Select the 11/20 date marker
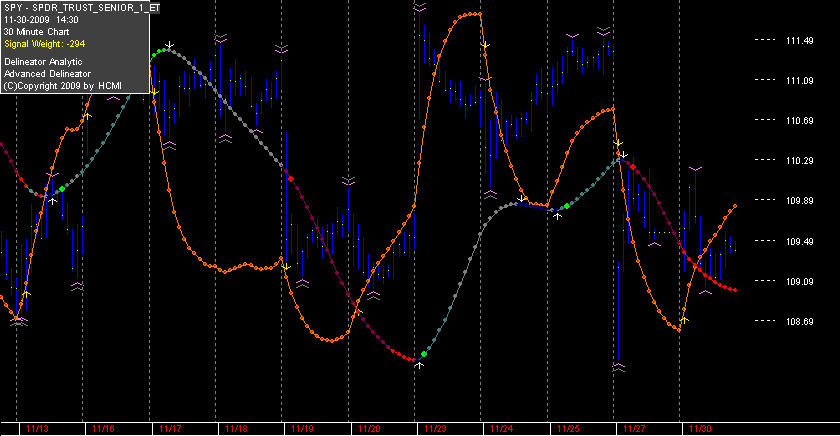The height and width of the screenshot is (436, 840). pyautogui.click(x=369, y=429)
